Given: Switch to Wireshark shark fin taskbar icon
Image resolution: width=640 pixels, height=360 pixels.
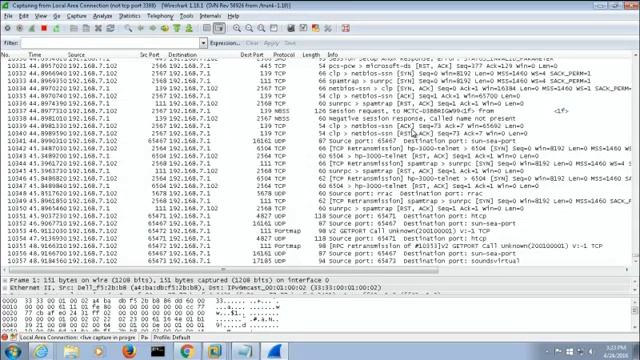Looking at the screenshot, I should [x=274, y=351].
